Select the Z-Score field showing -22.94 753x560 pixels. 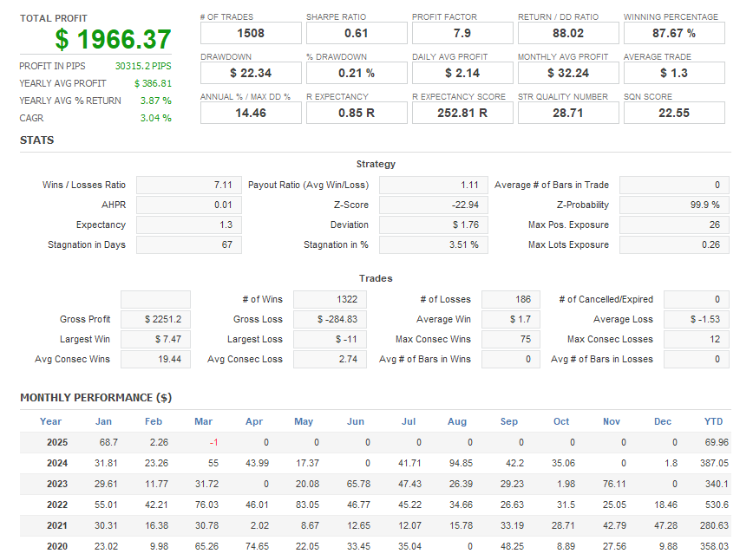(433, 205)
